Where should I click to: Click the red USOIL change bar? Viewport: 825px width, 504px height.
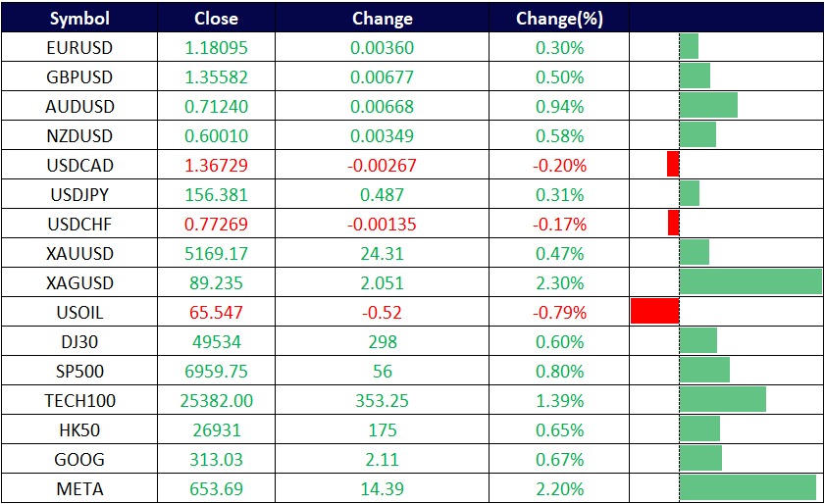point(654,311)
